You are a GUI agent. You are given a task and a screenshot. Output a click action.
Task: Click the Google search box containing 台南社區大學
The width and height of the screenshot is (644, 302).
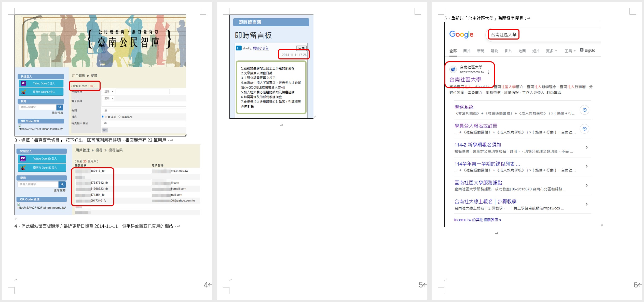[544, 35]
